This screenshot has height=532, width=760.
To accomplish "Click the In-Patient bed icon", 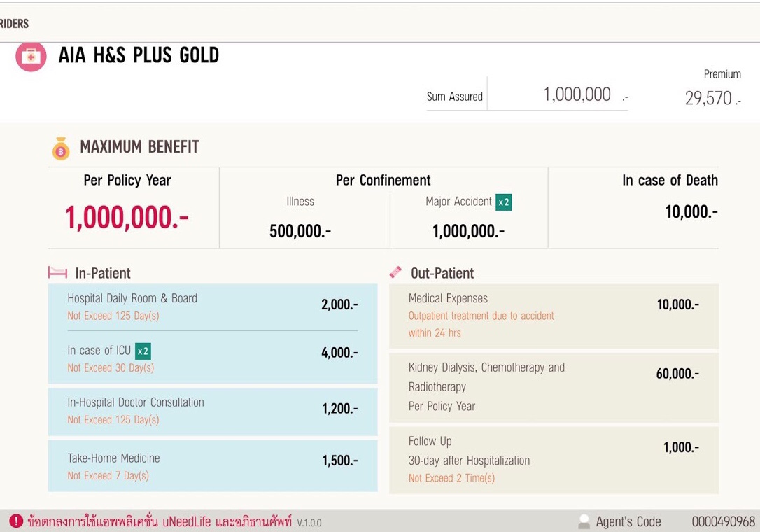I will pos(57,273).
